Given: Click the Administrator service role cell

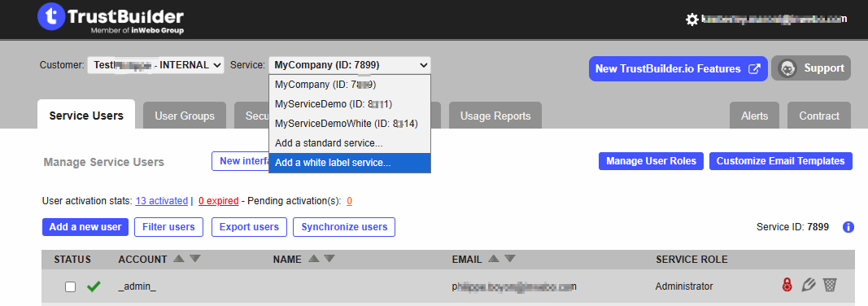Looking at the screenshot, I should coord(684,286).
